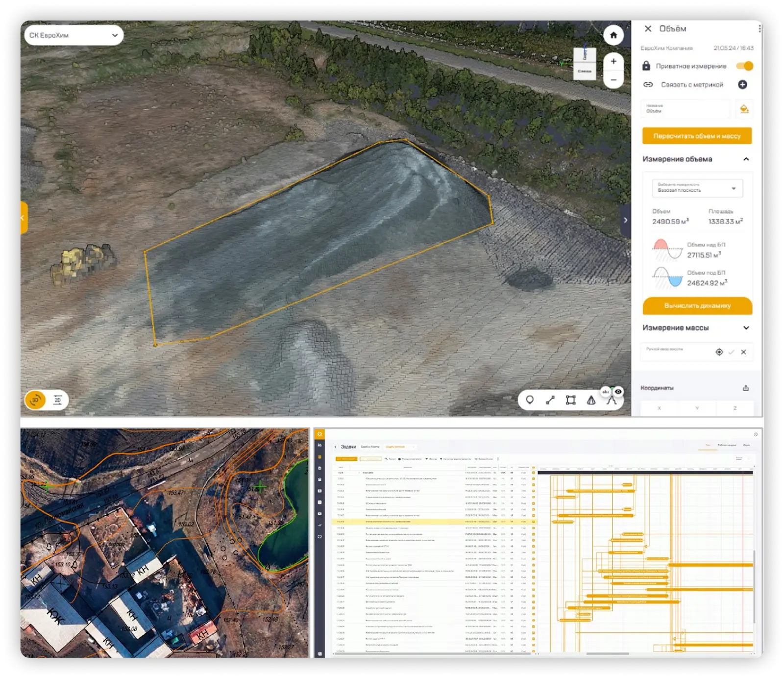The image size is (784, 678).
Task: Click the Вычислить динамику button
Action: (697, 306)
